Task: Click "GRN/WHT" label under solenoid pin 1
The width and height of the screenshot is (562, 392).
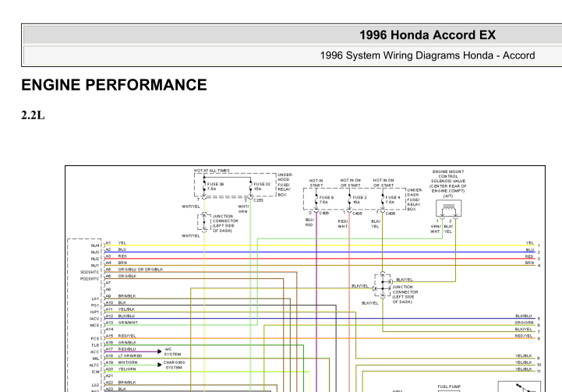Action: (x=436, y=229)
